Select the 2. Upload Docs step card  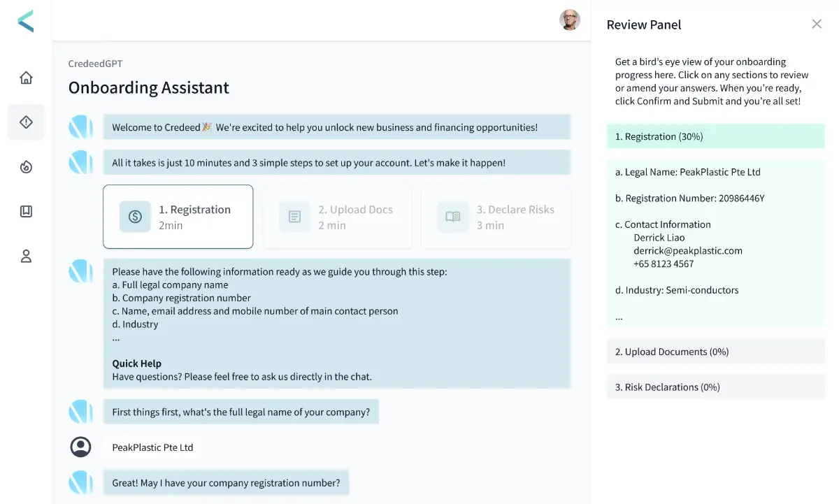coord(337,217)
